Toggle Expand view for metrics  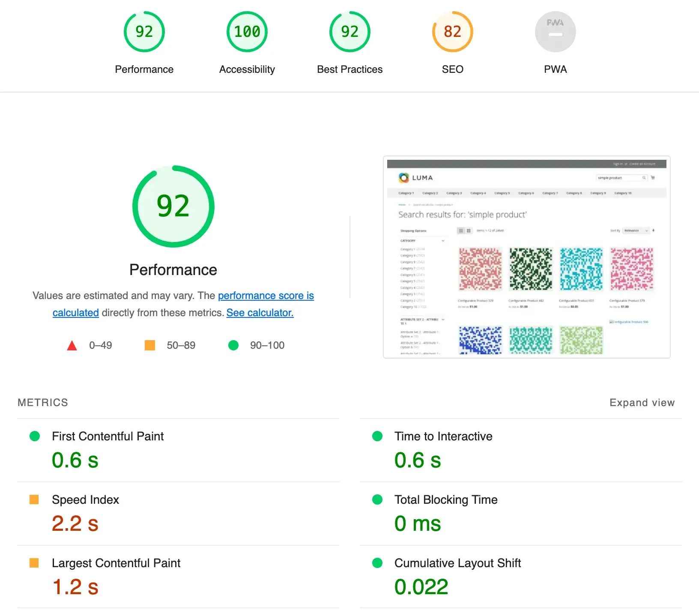pyautogui.click(x=642, y=403)
